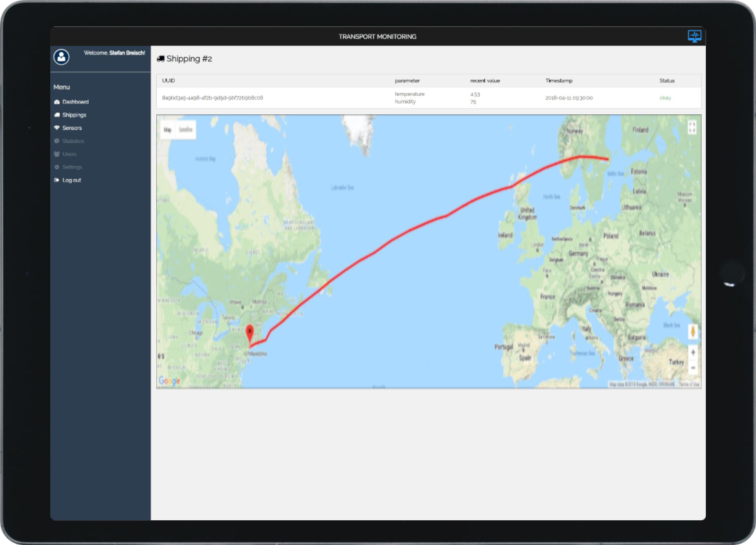Image resolution: width=756 pixels, height=545 pixels.
Task: Click the Dashboard gauge icon in sidebar
Action: point(56,102)
